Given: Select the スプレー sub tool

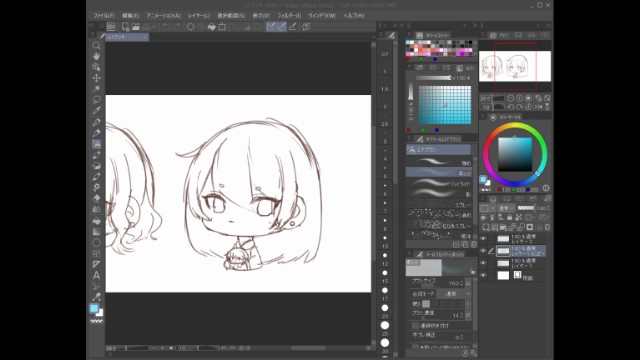Looking at the screenshot, I should 439,204.
